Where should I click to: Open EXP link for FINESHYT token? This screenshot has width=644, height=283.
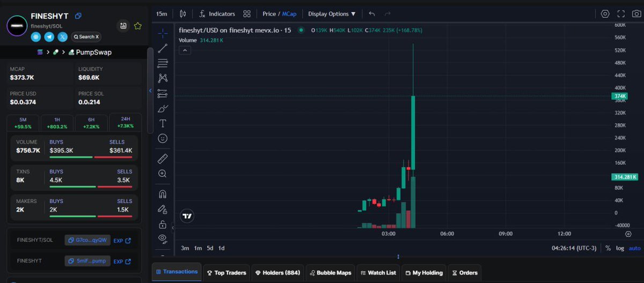[x=122, y=261]
